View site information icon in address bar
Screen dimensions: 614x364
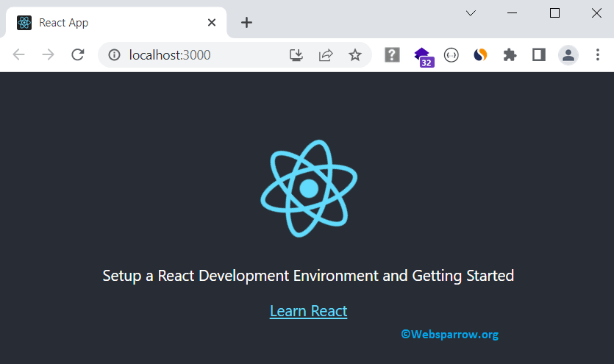point(114,55)
